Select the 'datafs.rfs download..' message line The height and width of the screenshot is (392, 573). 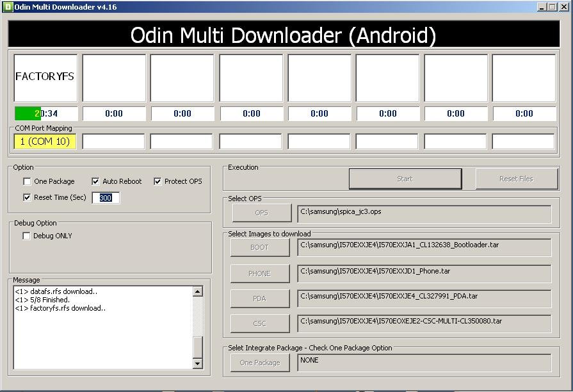(56, 291)
